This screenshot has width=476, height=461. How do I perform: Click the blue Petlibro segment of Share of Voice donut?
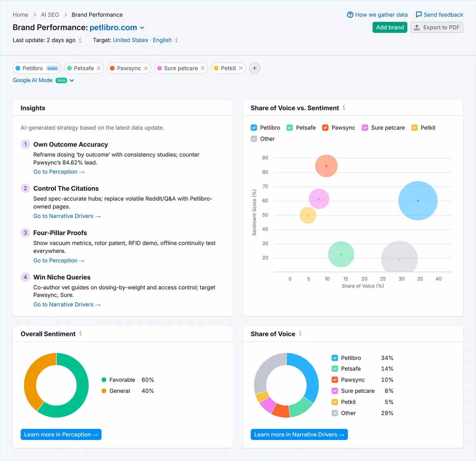310,374
